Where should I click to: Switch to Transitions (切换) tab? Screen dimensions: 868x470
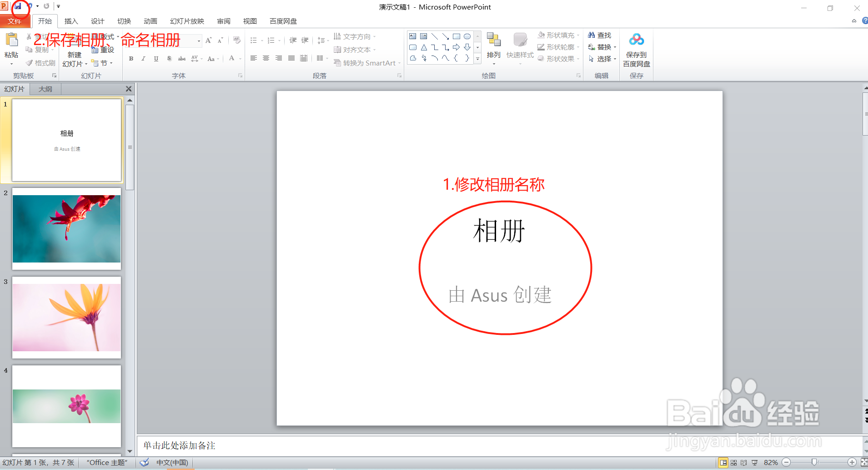coord(124,21)
